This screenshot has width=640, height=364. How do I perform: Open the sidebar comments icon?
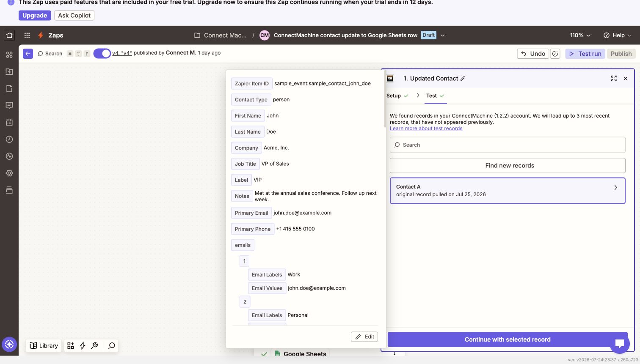9,105
